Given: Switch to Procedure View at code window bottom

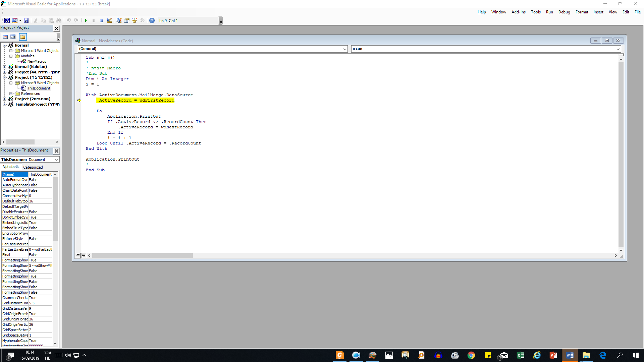Looking at the screenshot, I should pyautogui.click(x=78, y=255).
